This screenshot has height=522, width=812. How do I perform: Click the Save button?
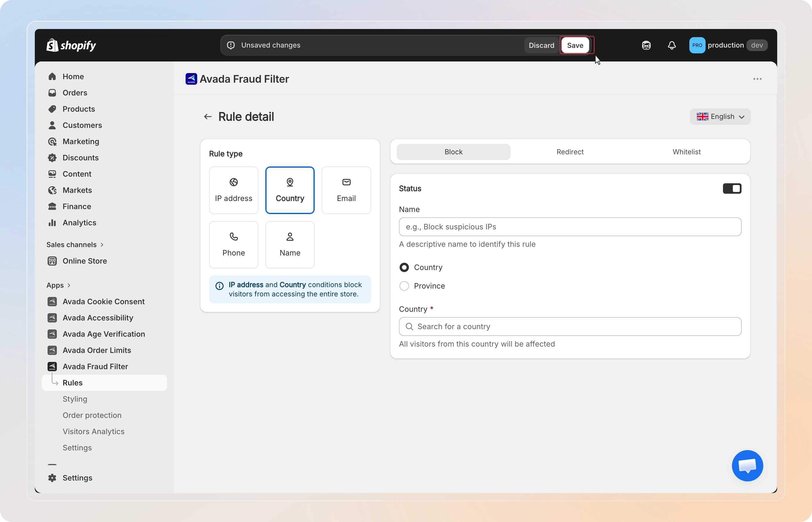point(575,45)
